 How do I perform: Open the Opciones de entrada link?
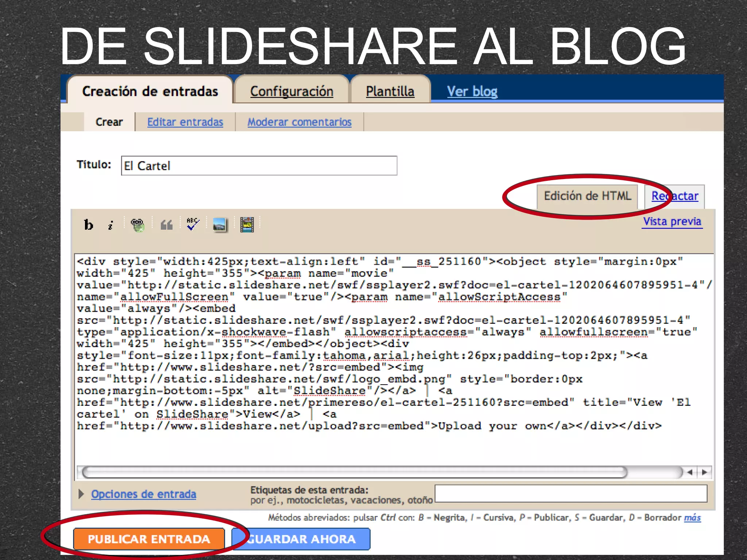tap(144, 494)
